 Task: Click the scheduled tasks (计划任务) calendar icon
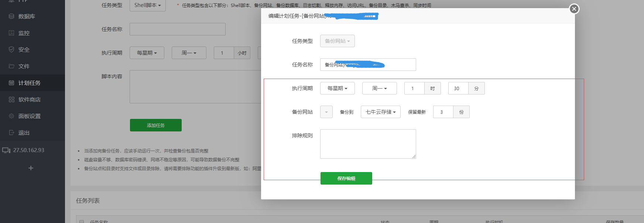click(x=11, y=83)
